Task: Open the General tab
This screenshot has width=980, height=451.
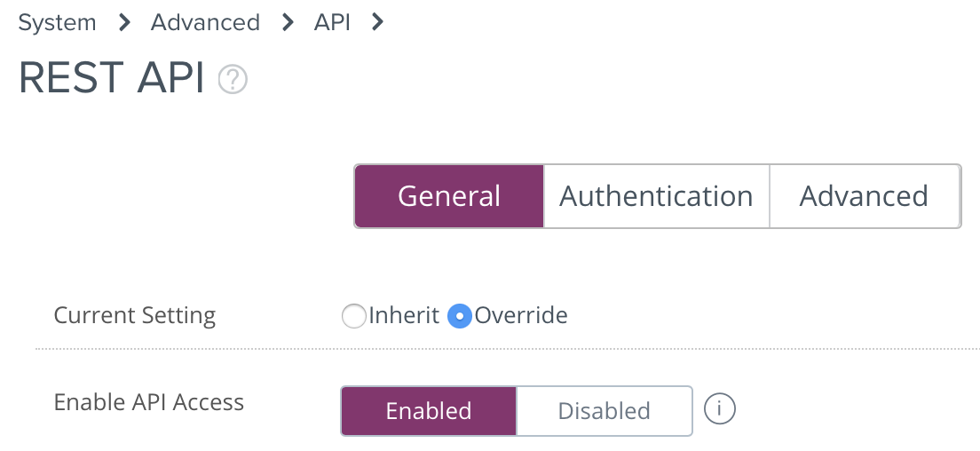Action: pos(448,196)
